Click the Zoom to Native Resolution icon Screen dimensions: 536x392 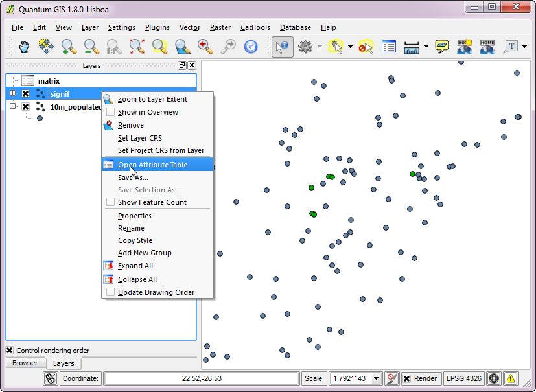(114, 47)
